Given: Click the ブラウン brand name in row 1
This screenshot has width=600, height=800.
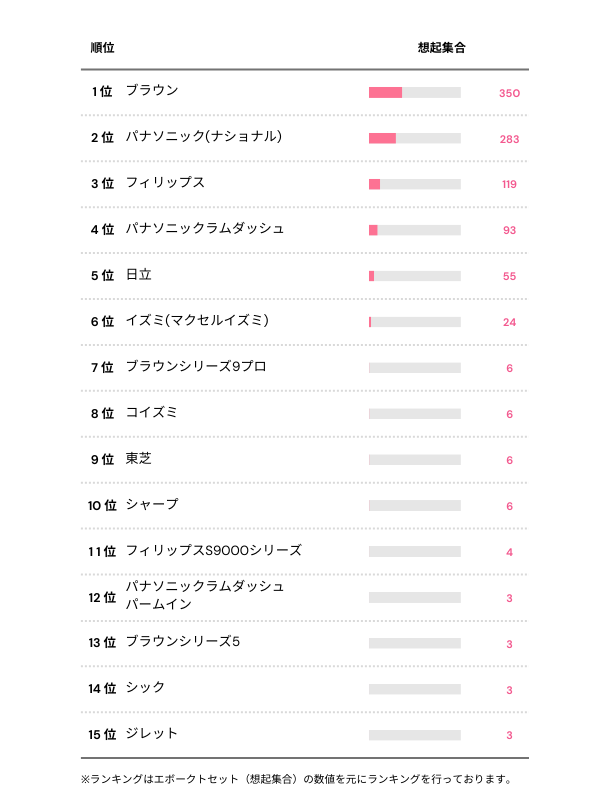Looking at the screenshot, I should [152, 91].
